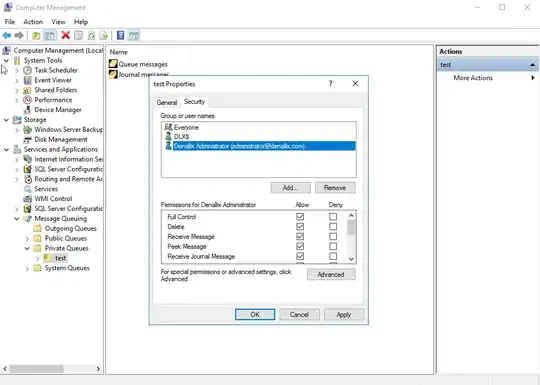Image resolution: width=540 pixels, height=385 pixels.
Task: Uncheck Allow for Full Control
Action: (x=300, y=217)
